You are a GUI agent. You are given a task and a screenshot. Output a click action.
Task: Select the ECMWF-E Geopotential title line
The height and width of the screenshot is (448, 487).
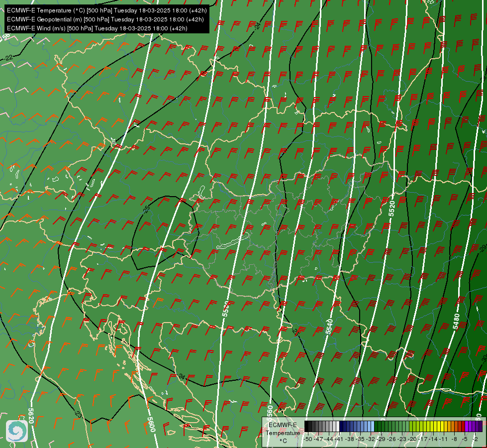coord(105,19)
